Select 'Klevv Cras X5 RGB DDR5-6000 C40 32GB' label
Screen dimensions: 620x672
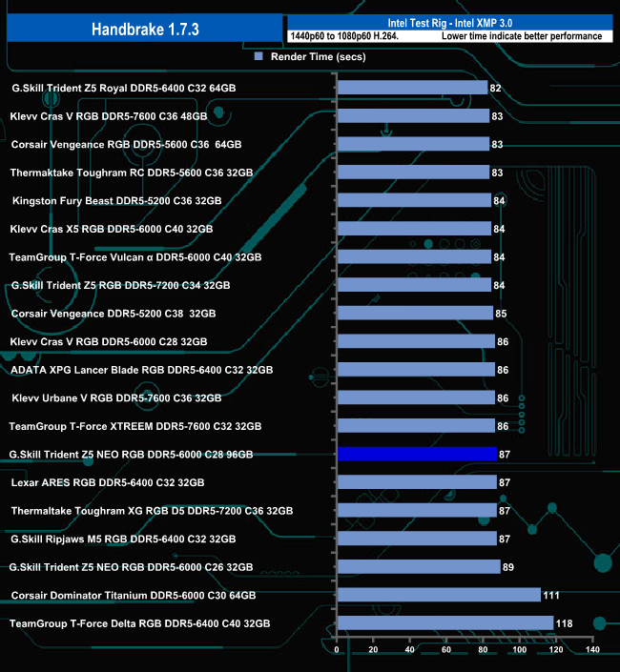(111, 229)
